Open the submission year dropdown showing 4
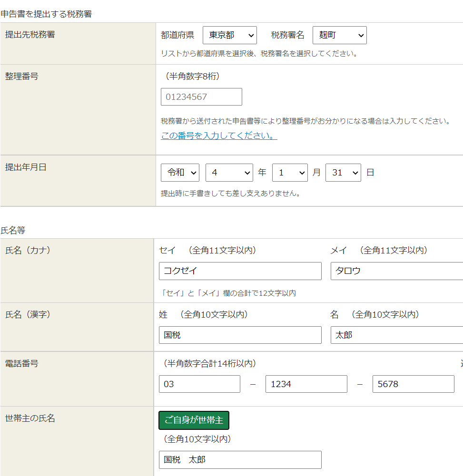This screenshot has height=476, width=463. coord(229,173)
